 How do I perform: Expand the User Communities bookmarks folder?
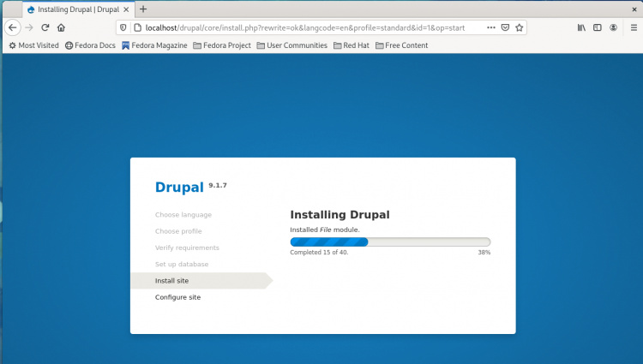pos(291,45)
